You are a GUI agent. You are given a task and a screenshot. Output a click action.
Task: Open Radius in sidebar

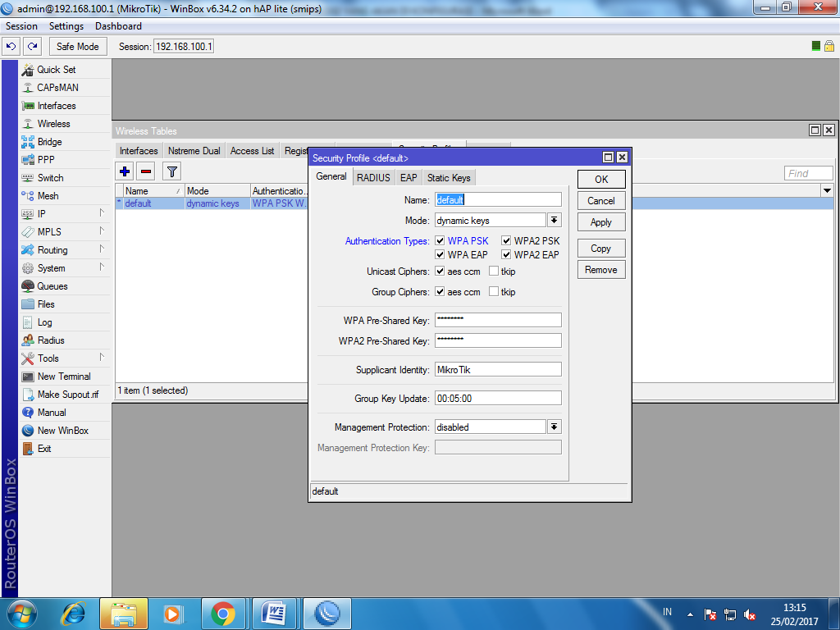pyautogui.click(x=51, y=340)
